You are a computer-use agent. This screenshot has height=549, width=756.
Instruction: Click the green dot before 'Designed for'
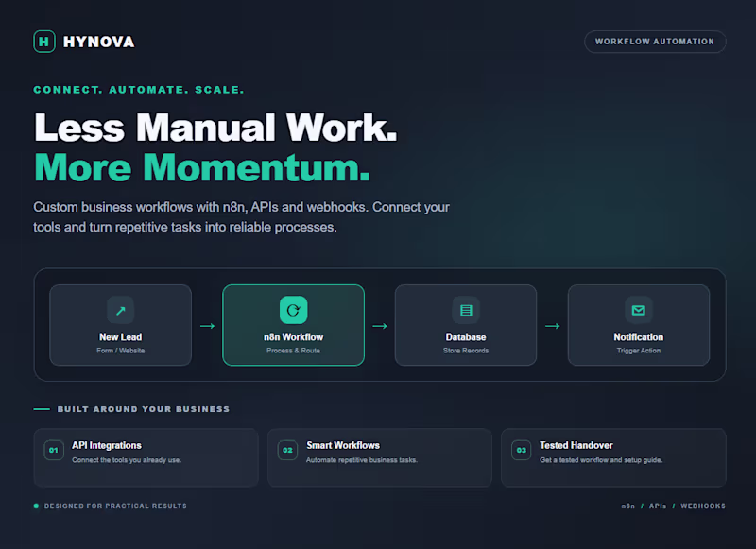(x=36, y=506)
